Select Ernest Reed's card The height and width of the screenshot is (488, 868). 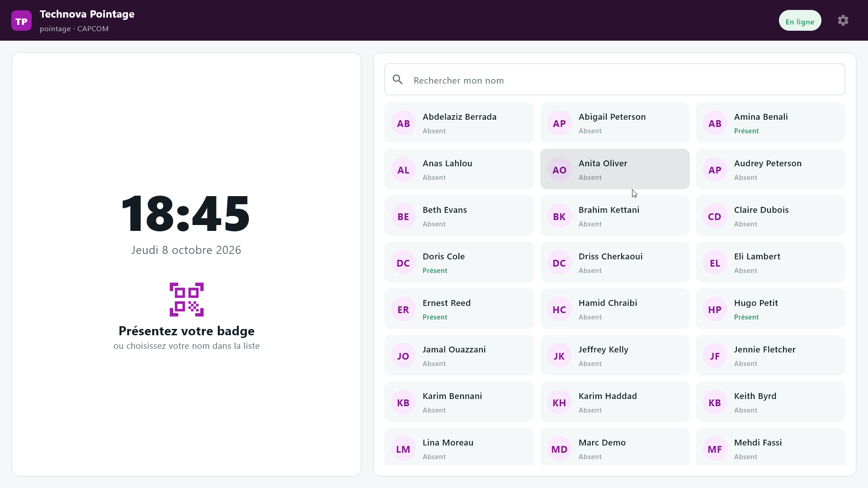click(x=459, y=309)
